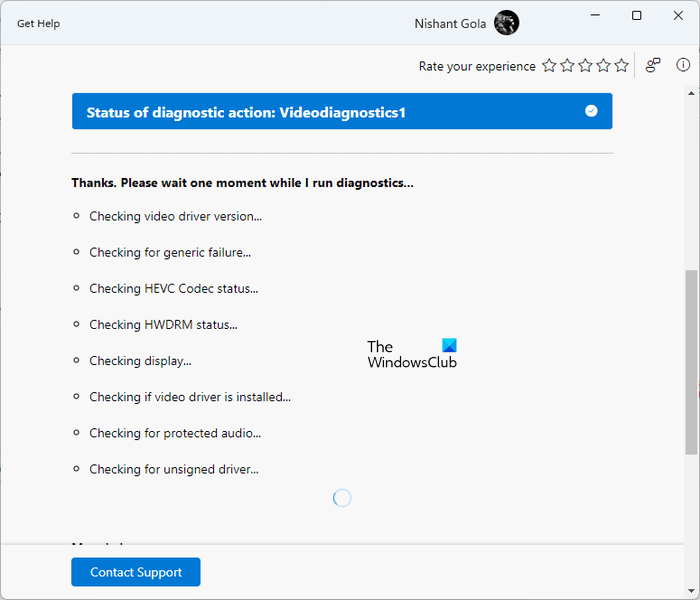Rate experience with the third star

point(585,66)
